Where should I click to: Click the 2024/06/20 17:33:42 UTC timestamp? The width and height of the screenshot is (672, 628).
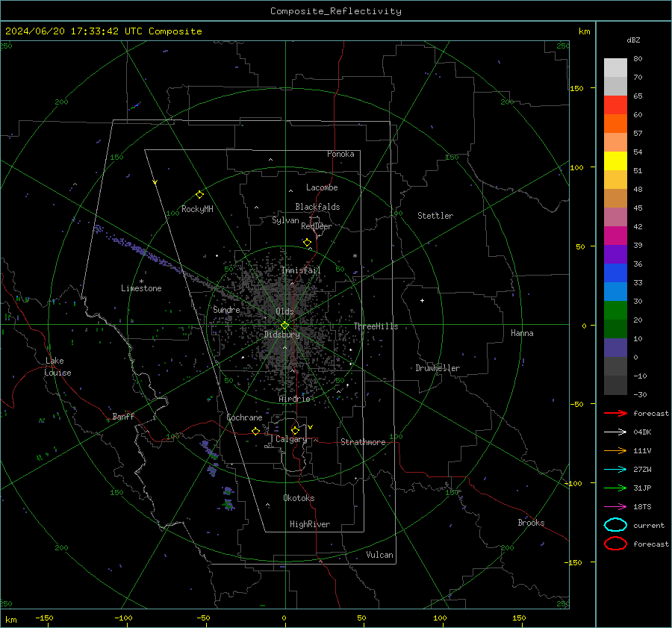pos(68,31)
